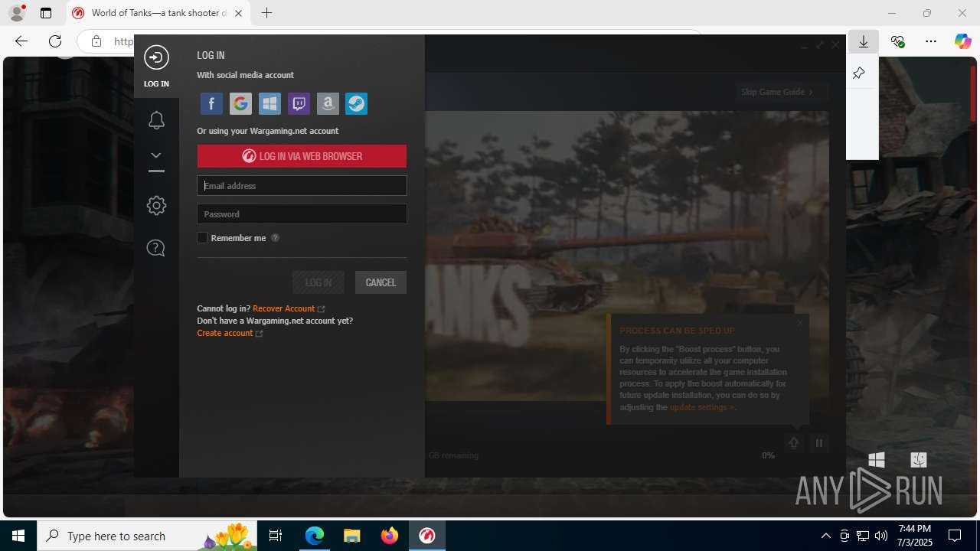980x551 pixels.
Task: Show hidden system tray icons
Action: 826,536
